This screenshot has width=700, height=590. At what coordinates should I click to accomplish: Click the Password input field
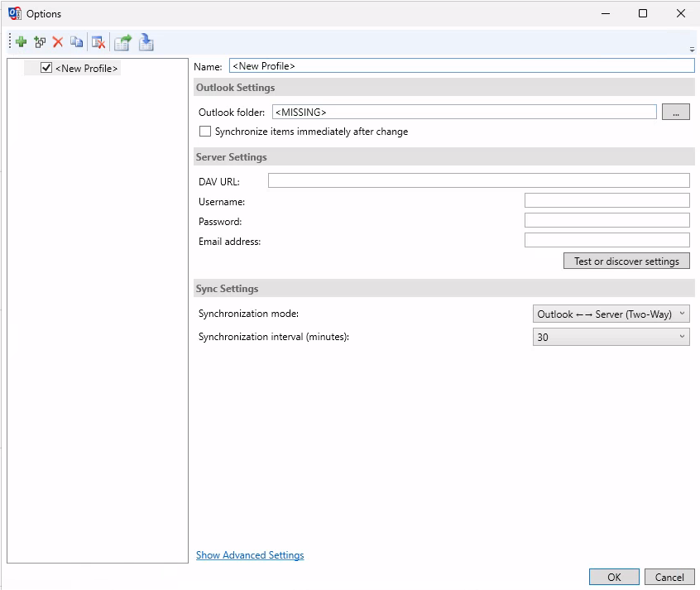[x=607, y=221]
